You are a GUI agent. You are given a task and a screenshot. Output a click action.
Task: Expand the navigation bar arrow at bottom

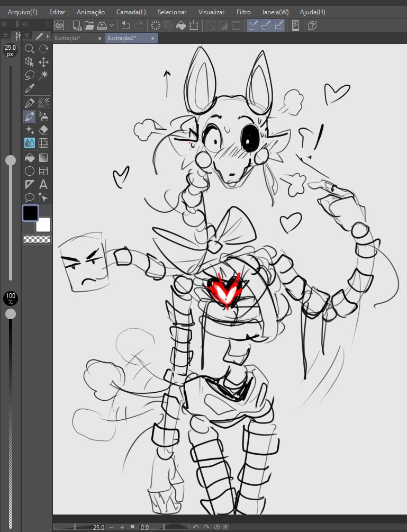pos(226,527)
